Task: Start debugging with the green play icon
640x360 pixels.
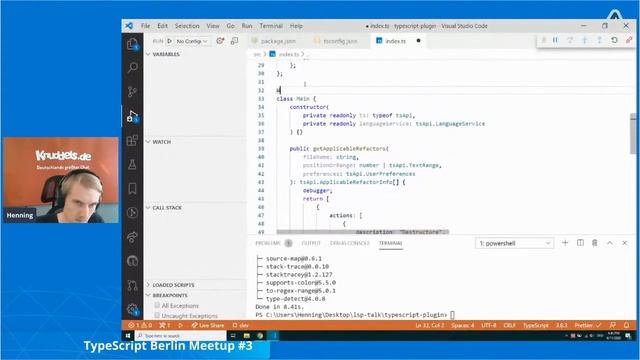Action: [169, 41]
